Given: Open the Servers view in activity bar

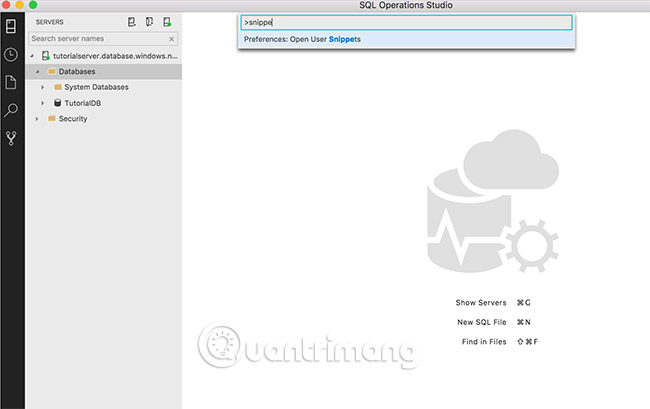Looking at the screenshot, I should [x=11, y=26].
